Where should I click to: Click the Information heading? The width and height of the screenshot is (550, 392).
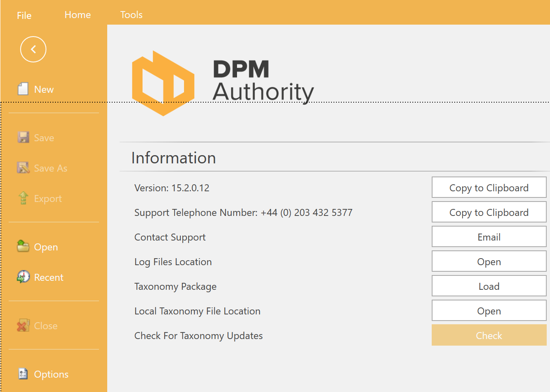[173, 158]
